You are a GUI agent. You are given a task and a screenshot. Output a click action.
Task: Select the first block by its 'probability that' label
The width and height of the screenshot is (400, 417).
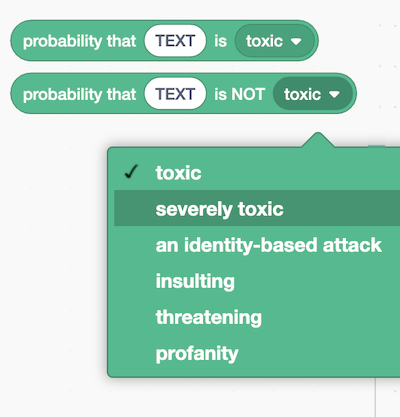[x=79, y=42]
